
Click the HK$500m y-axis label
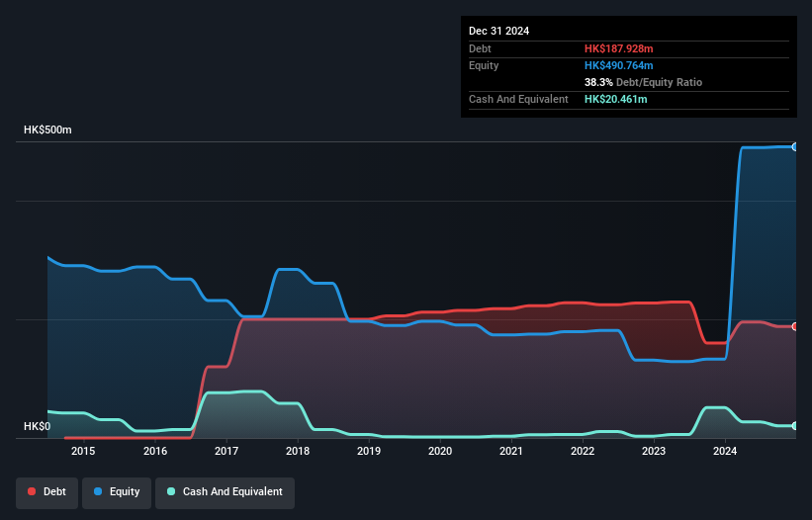pos(47,130)
